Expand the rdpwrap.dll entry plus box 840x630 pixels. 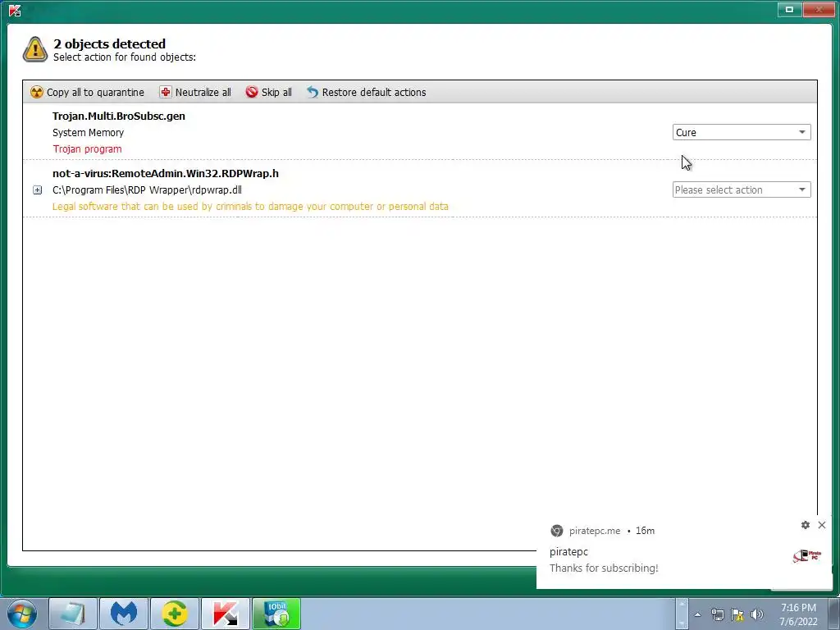(38, 189)
